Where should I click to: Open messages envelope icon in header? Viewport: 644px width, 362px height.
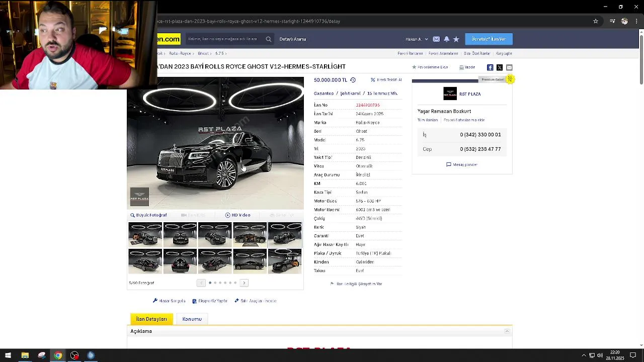pyautogui.click(x=436, y=39)
